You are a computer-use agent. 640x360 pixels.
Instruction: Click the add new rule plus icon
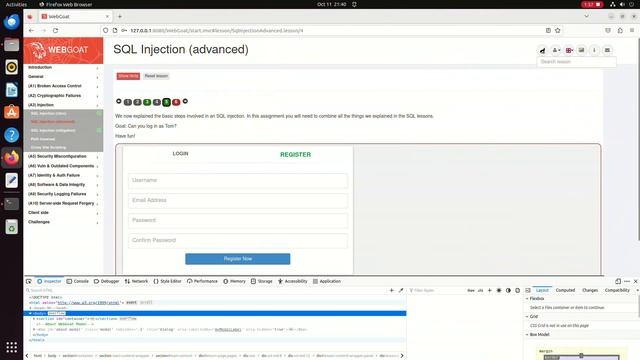tap(489, 290)
